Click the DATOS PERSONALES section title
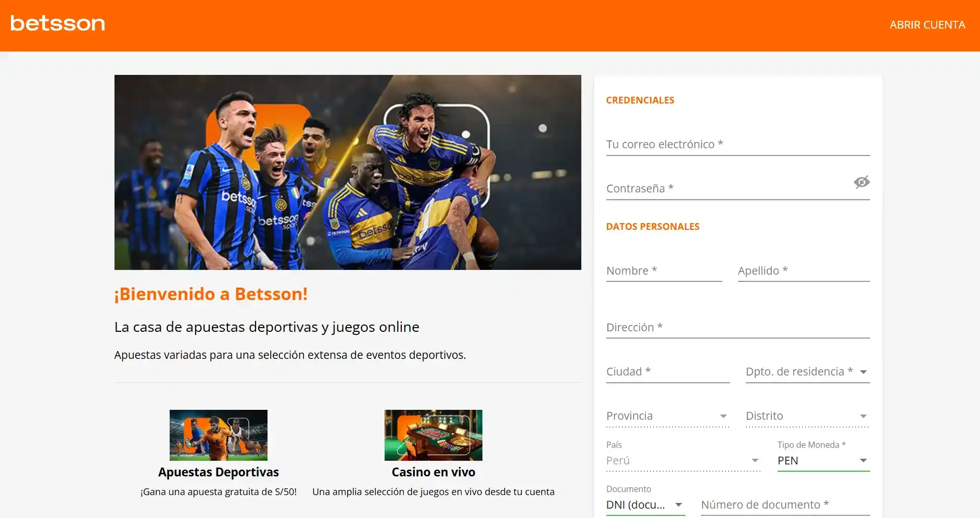 (x=653, y=227)
